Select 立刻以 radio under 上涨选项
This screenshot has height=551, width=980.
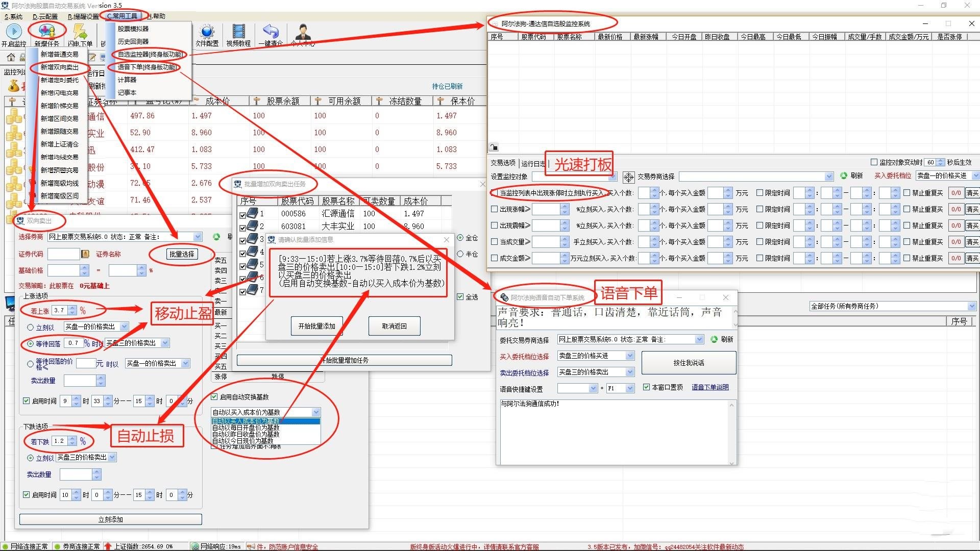click(30, 327)
